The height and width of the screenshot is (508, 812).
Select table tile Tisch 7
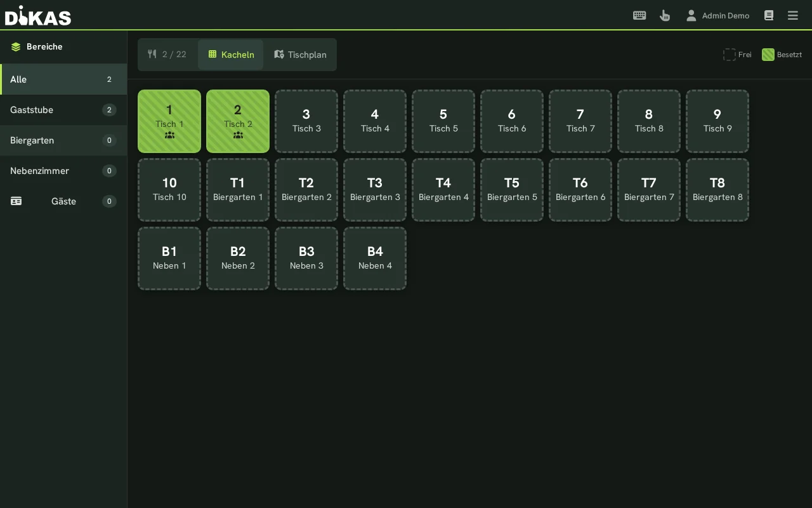click(x=580, y=121)
